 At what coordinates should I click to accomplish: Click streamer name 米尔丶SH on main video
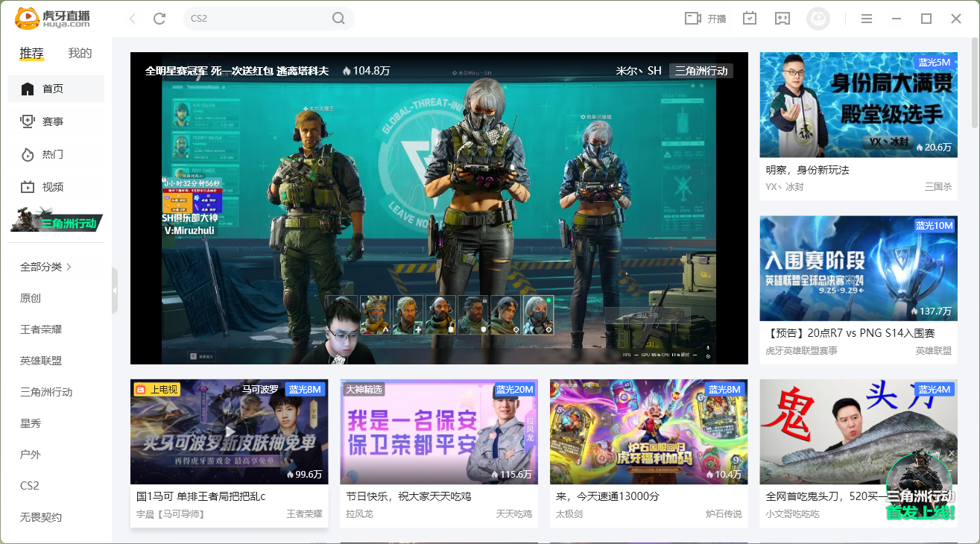tap(639, 71)
